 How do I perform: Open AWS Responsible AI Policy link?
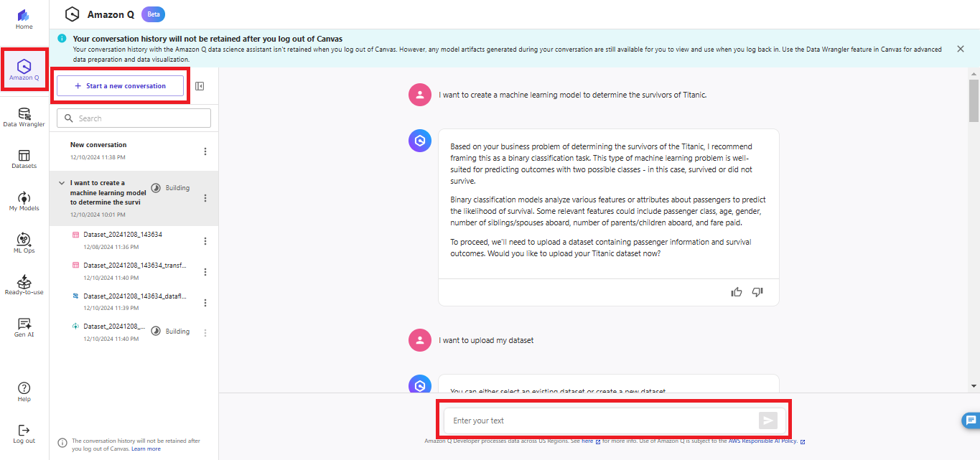[x=762, y=441]
